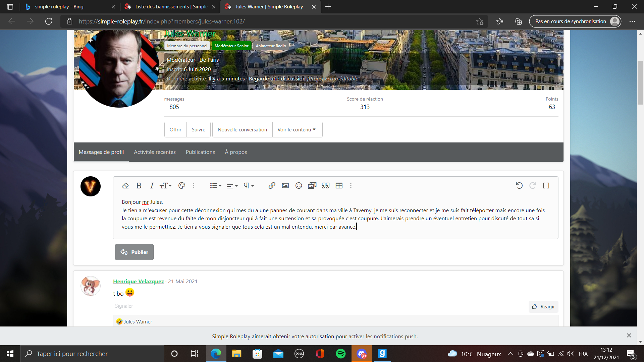Open a new browser tab

[x=328, y=7]
